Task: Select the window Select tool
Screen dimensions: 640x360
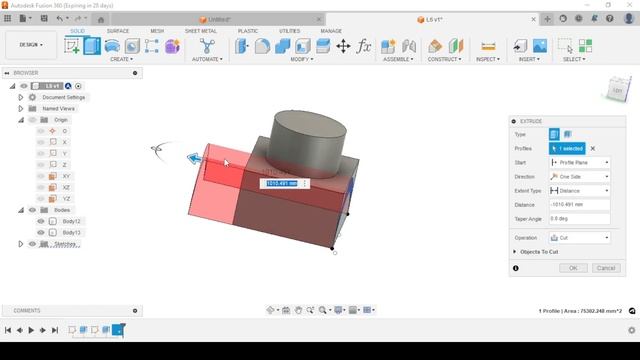Action: (x=565, y=46)
